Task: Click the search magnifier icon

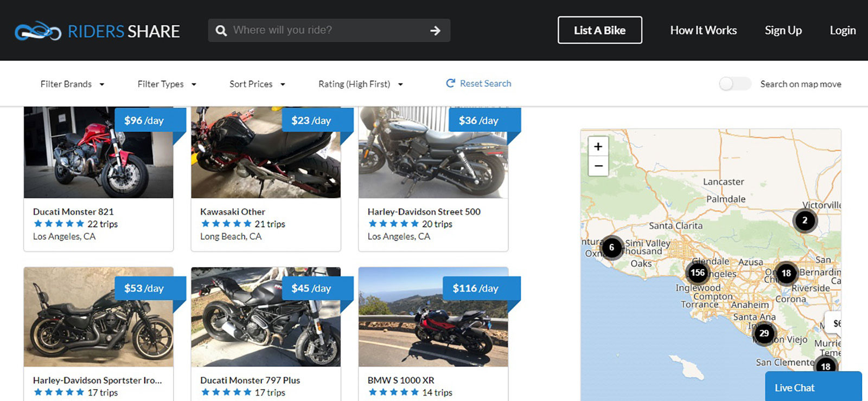Action: point(221,31)
